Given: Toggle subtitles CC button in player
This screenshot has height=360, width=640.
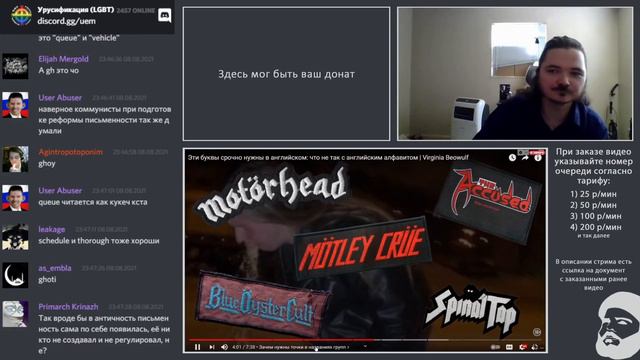Looking at the screenshot, I should click(x=509, y=347).
